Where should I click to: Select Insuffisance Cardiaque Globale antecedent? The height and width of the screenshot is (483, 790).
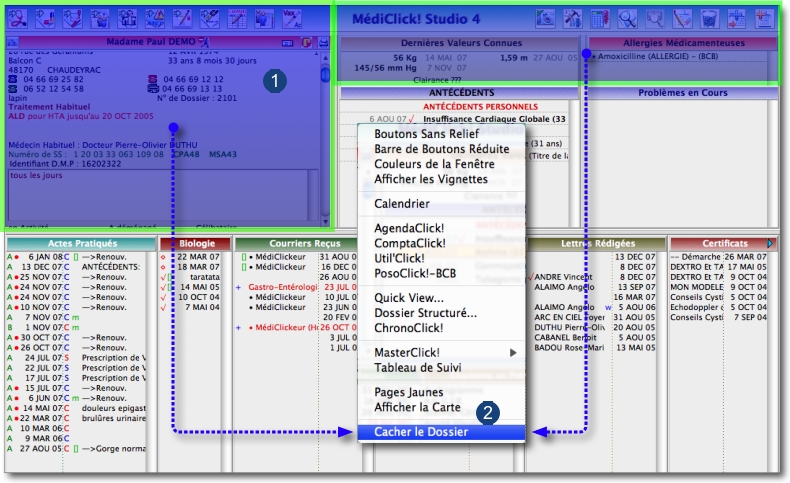click(494, 119)
